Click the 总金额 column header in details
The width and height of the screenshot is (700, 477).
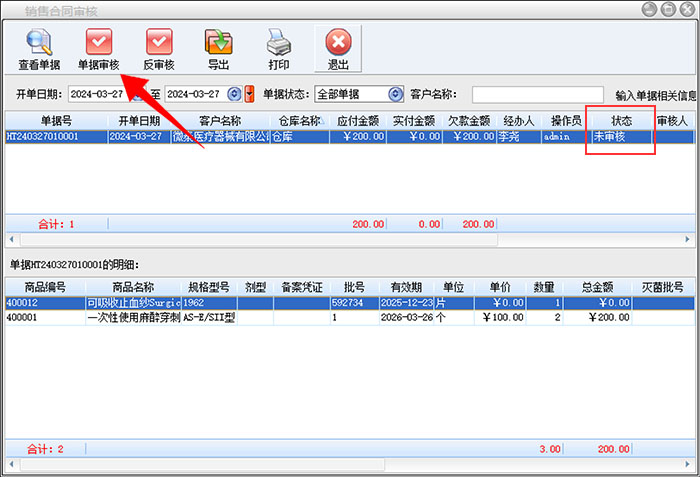pos(597,287)
